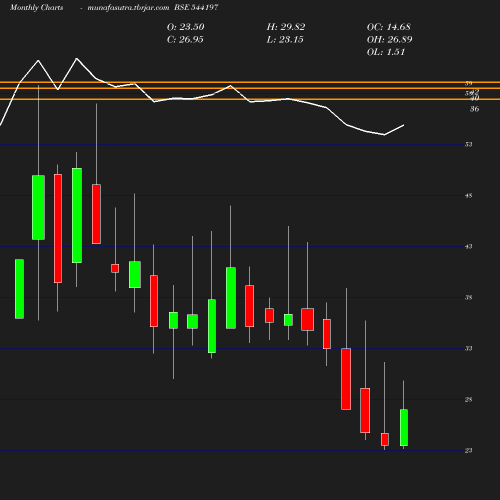This screenshot has height=500, width=500.
Task: Select the open value "O: 23.50"
Action: pos(185,27)
